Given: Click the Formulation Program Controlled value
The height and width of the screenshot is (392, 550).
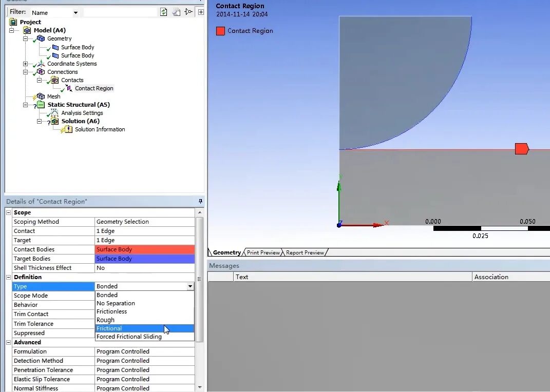Looking at the screenshot, I should coord(145,351).
